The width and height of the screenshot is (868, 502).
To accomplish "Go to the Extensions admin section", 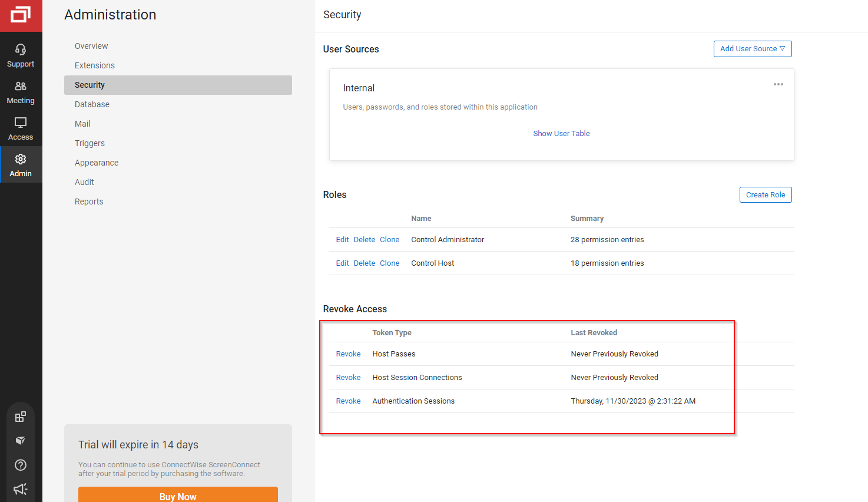I will [95, 65].
